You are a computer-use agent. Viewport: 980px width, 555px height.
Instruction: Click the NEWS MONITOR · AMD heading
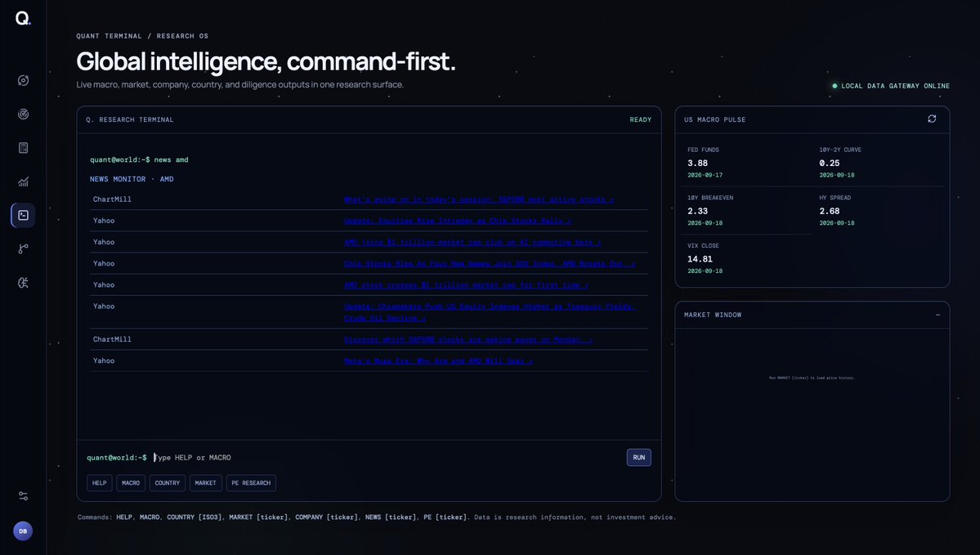(x=132, y=179)
